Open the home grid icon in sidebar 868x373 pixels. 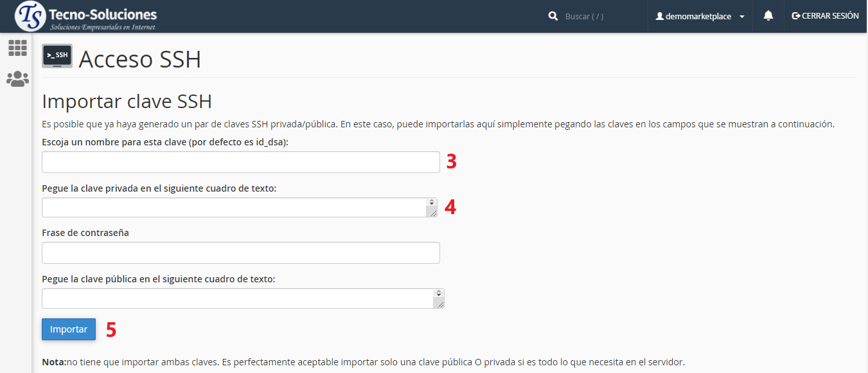(17, 48)
